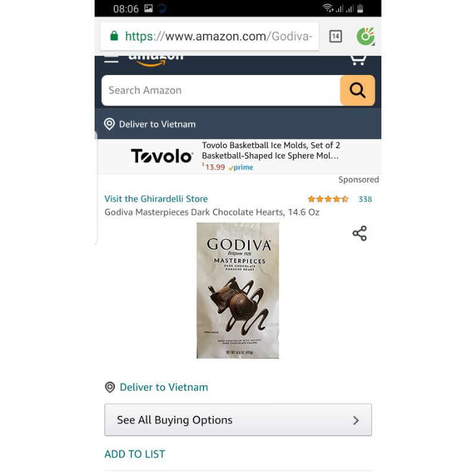Open Visit the Ghirardelli Store link
This screenshot has height=476, width=476.
click(156, 199)
